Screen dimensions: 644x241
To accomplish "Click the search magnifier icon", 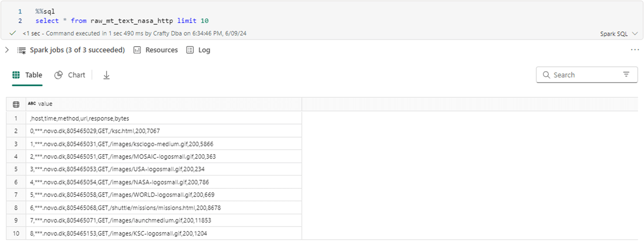I will tap(546, 75).
